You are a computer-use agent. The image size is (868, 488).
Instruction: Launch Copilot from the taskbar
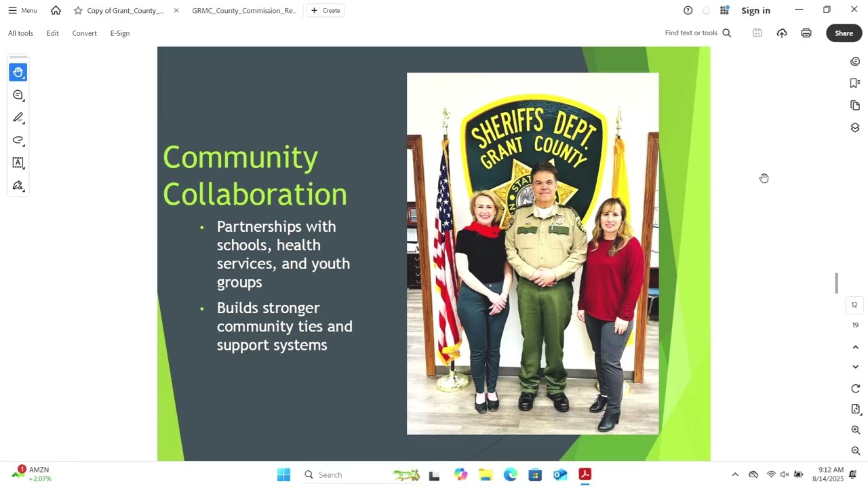[460, 474]
